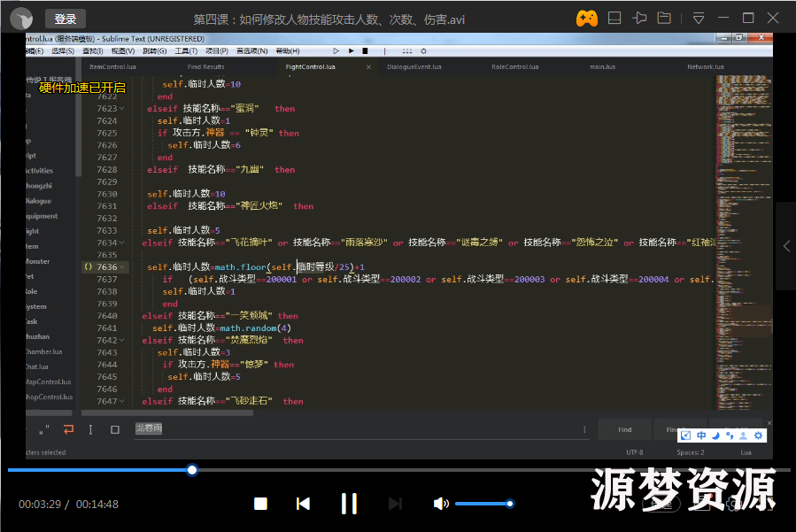This screenshot has height=532, width=796.
Task: Switch to the RoleControl.lua tab
Action: point(514,67)
